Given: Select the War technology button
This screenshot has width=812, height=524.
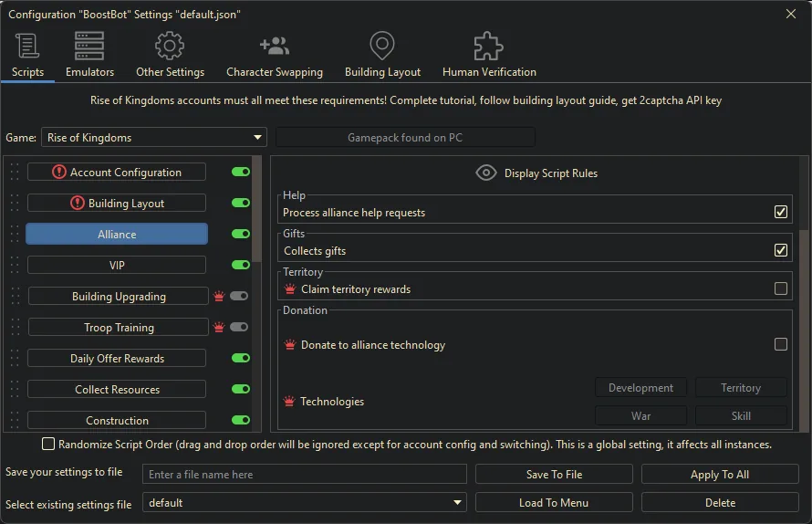Looking at the screenshot, I should [640, 415].
